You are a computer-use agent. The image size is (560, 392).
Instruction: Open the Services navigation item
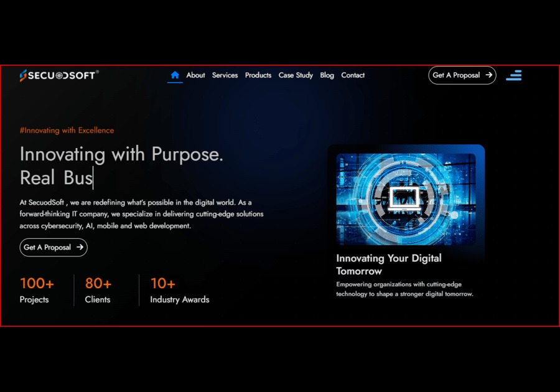click(225, 75)
